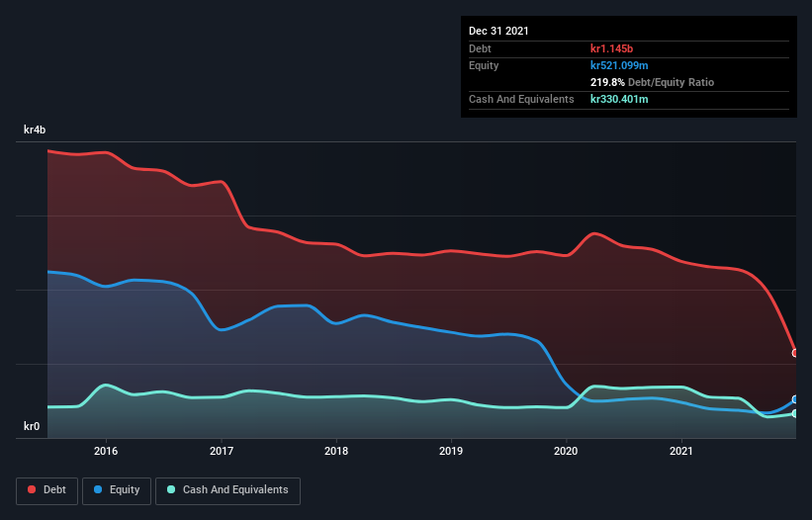Click the kr4b y-axis label
This screenshot has width=812, height=520.
click(x=35, y=130)
